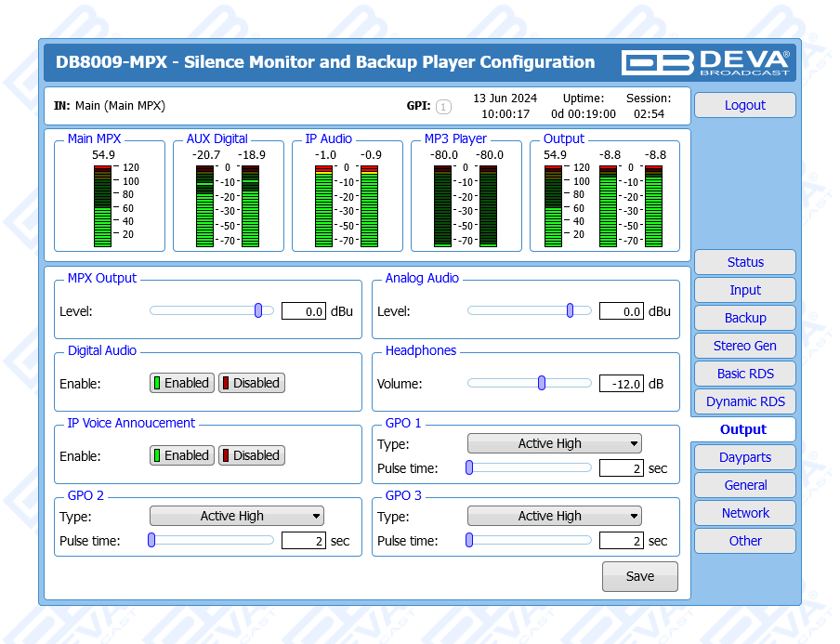Image resolution: width=840 pixels, height=644 pixels.
Task: Open the Stereo Gen tab
Action: point(744,346)
